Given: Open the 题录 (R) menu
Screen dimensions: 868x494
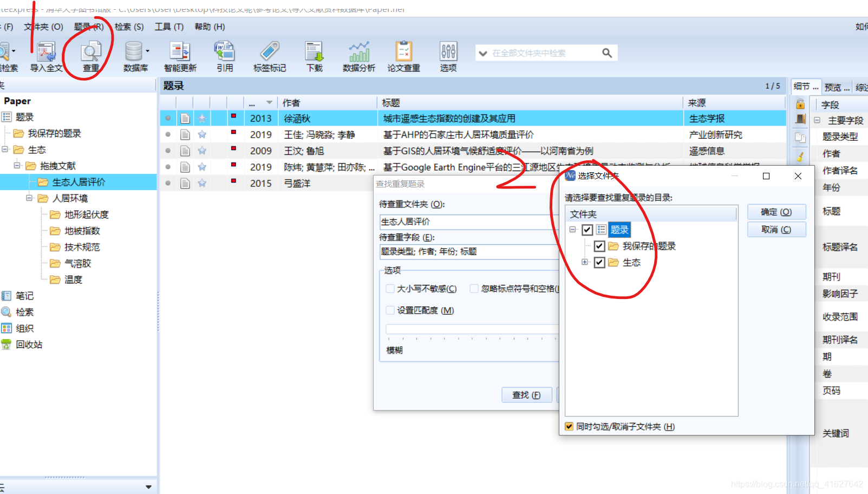Looking at the screenshot, I should click(x=89, y=27).
